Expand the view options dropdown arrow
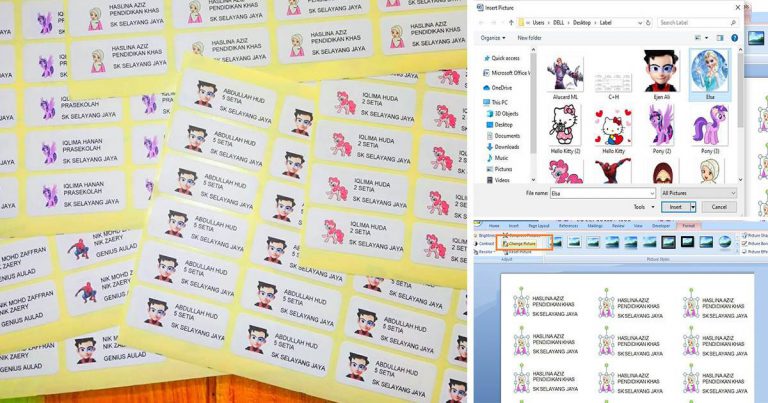The image size is (768, 403). coord(707,38)
